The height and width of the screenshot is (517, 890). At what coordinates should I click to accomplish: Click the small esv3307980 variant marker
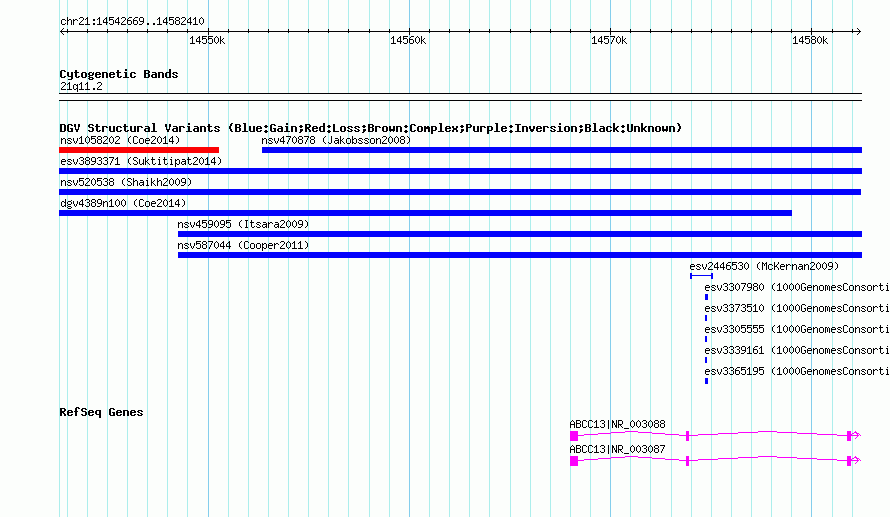tap(706, 297)
